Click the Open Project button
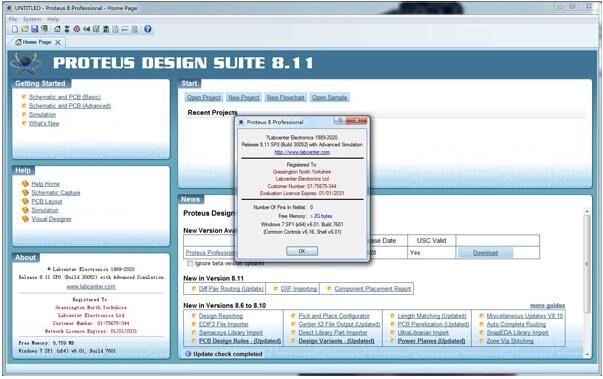Viewport: 603px width, 379px height. 204,98
